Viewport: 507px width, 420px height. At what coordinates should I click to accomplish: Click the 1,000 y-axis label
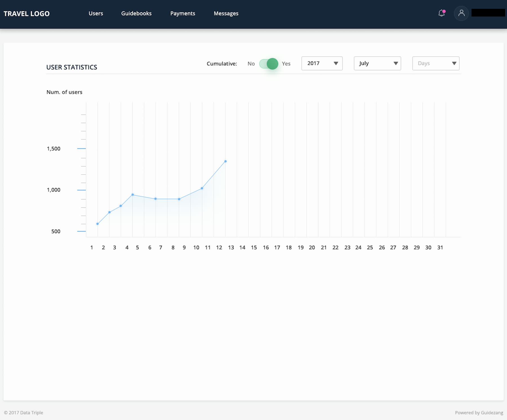pyautogui.click(x=54, y=190)
